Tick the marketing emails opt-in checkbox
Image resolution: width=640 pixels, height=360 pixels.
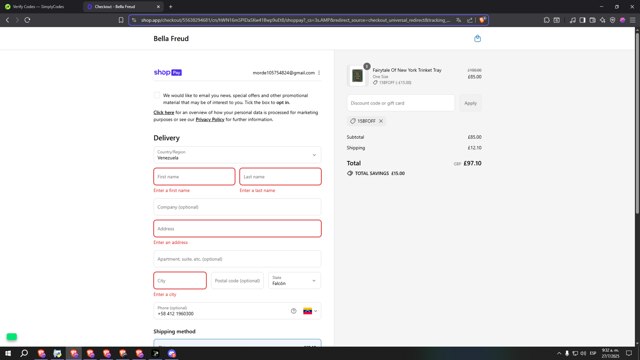157,96
